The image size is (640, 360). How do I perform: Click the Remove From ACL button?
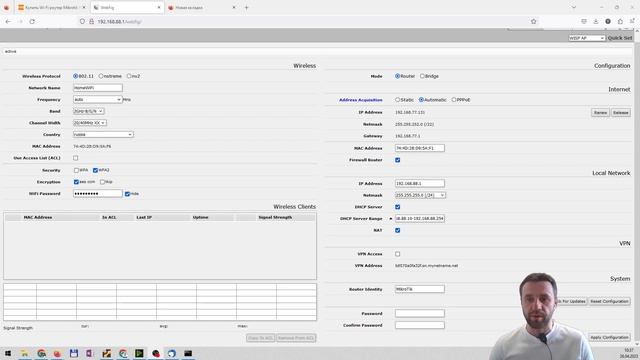point(296,338)
